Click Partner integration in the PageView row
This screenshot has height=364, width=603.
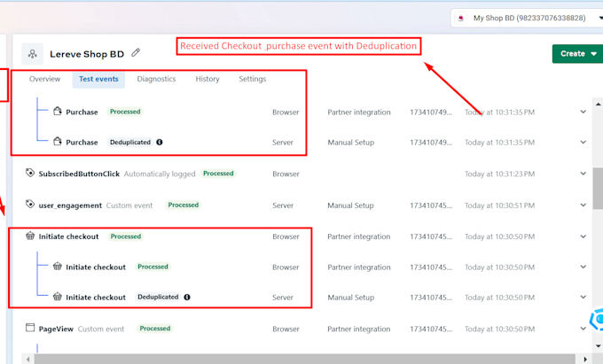point(359,329)
